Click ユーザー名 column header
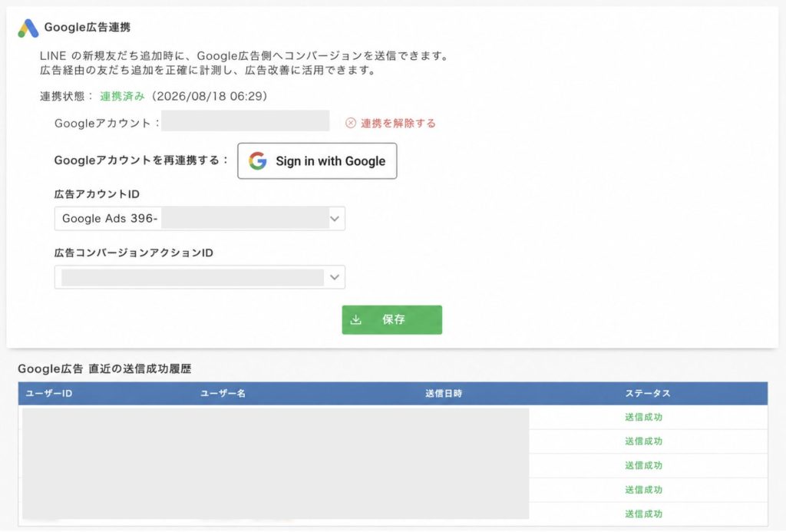Viewport: 786px width, 532px height. 223,394
